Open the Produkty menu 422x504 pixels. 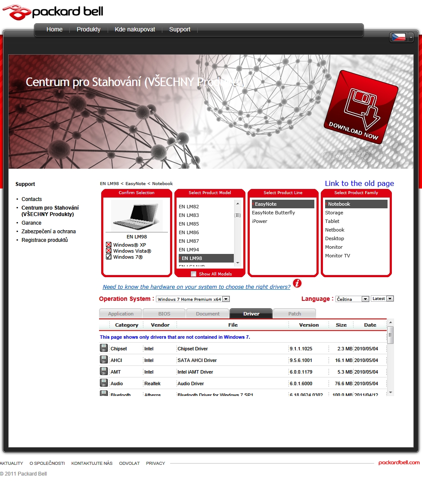pos(88,29)
